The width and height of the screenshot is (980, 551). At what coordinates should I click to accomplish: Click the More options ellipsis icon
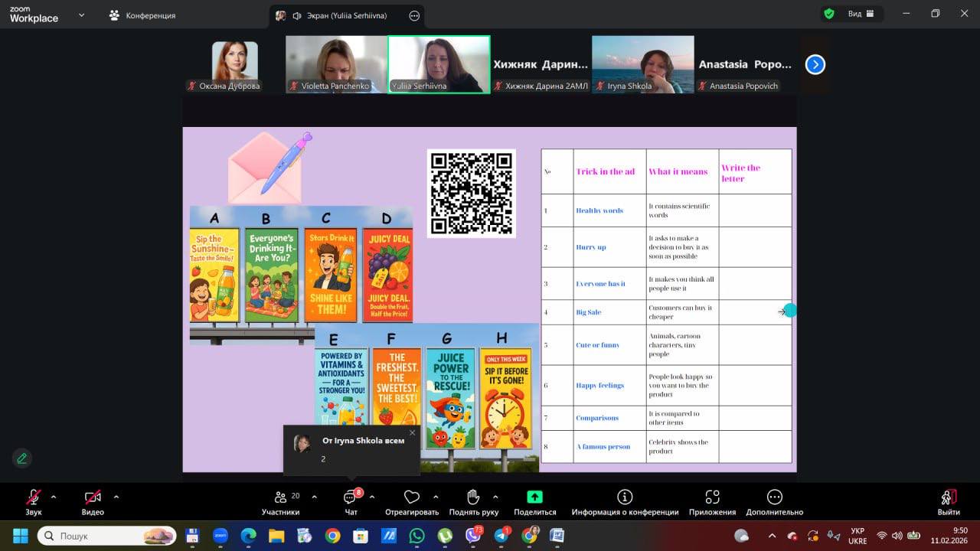click(774, 497)
